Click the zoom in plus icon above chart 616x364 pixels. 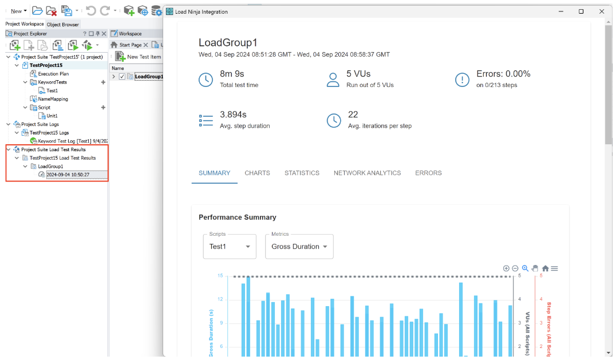(x=506, y=268)
